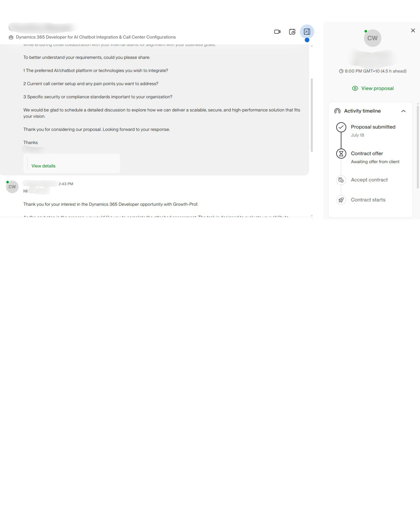Open the schedule meeting calendar icon
Viewport: 420px width, 525px height.
pos(292,32)
